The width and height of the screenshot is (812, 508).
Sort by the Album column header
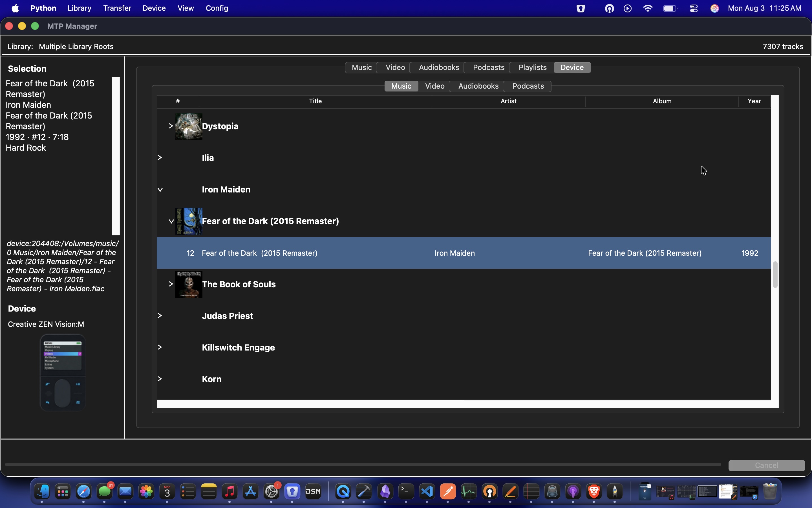pos(662,101)
